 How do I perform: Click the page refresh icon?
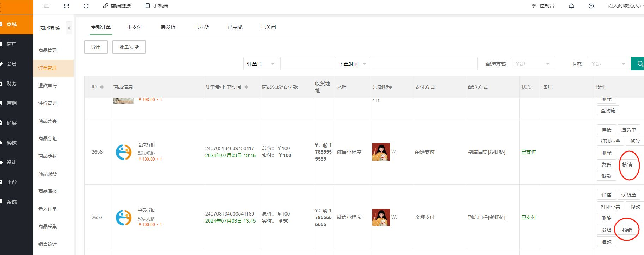click(86, 6)
